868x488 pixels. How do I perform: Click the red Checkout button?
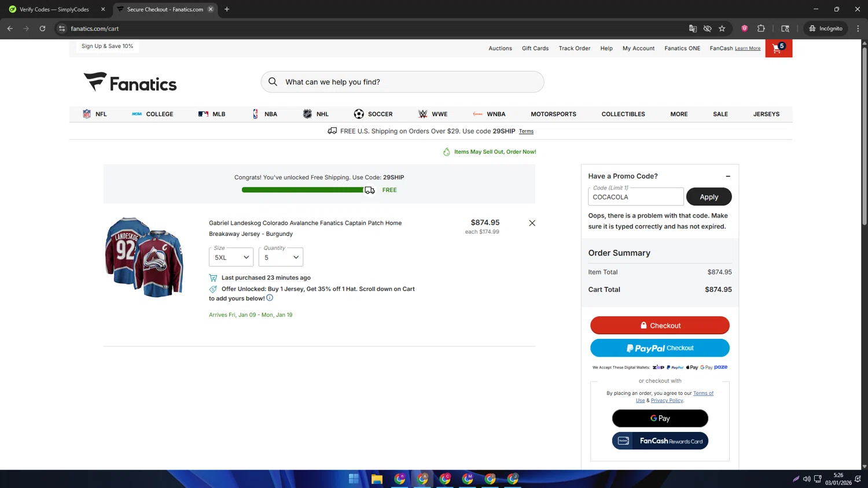coord(660,326)
